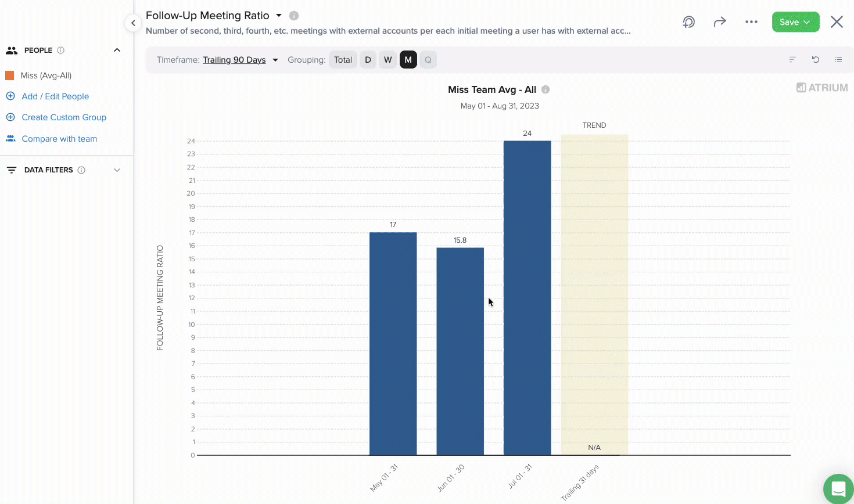This screenshot has height=504, width=854.
Task: Select D daily grouping
Action: (x=368, y=60)
